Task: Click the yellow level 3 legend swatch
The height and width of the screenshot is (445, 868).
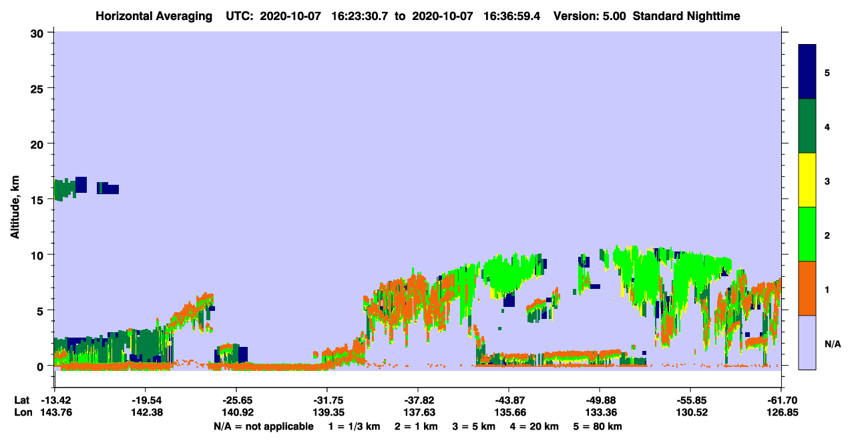Action: pos(807,180)
